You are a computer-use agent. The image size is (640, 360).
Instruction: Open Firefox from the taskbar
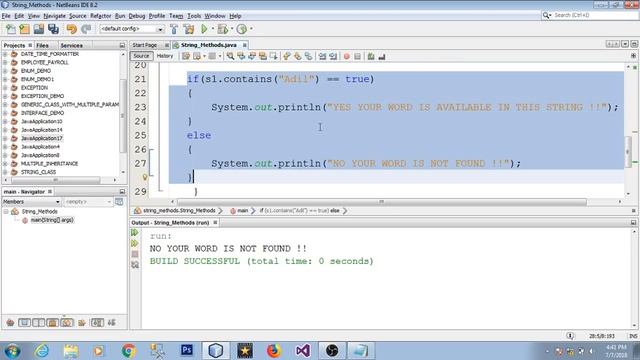(x=274, y=351)
